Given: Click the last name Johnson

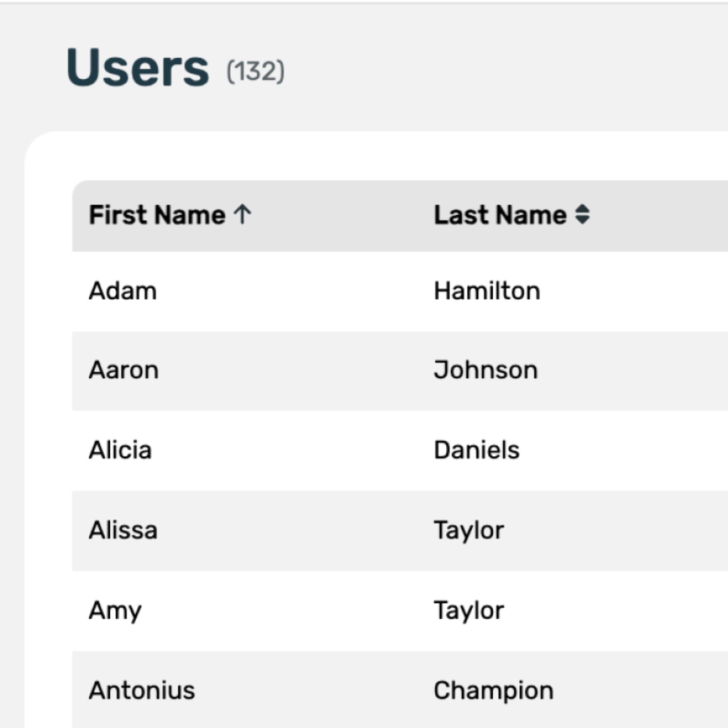Looking at the screenshot, I should click(x=485, y=368).
